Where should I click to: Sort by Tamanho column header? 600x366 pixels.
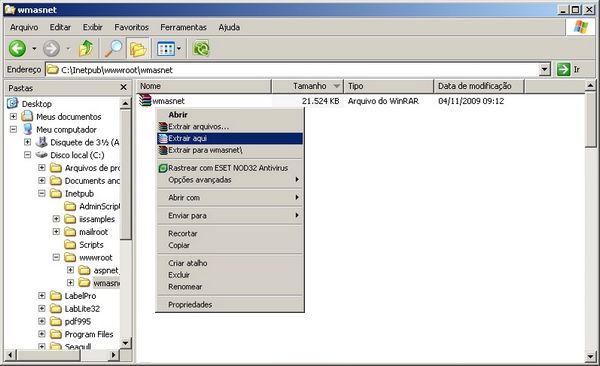pos(308,86)
